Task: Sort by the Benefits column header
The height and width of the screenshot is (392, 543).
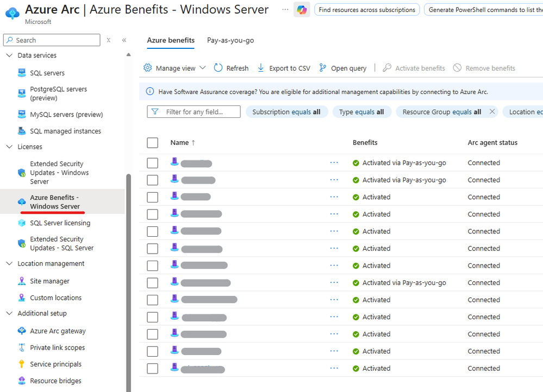Action: [x=365, y=143]
